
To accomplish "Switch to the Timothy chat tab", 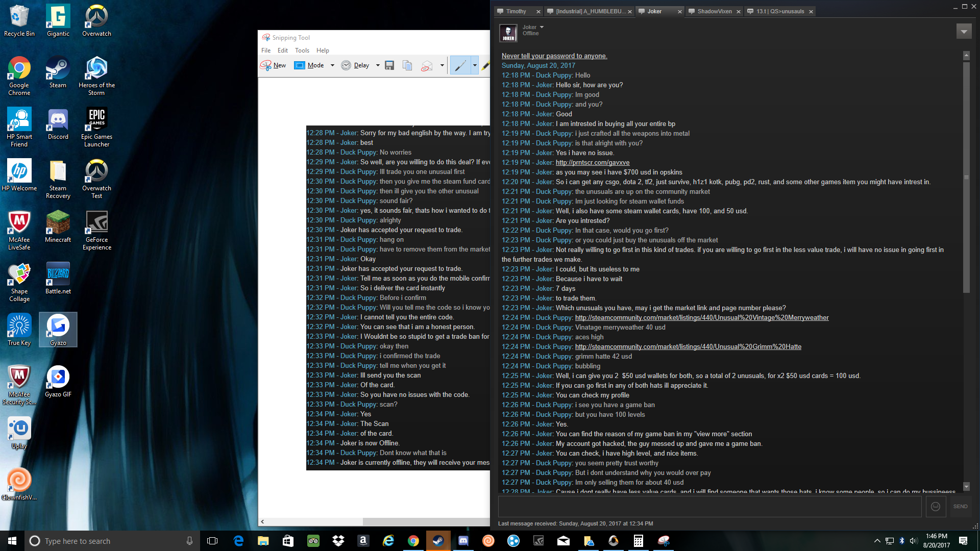I will pyautogui.click(x=516, y=11).
